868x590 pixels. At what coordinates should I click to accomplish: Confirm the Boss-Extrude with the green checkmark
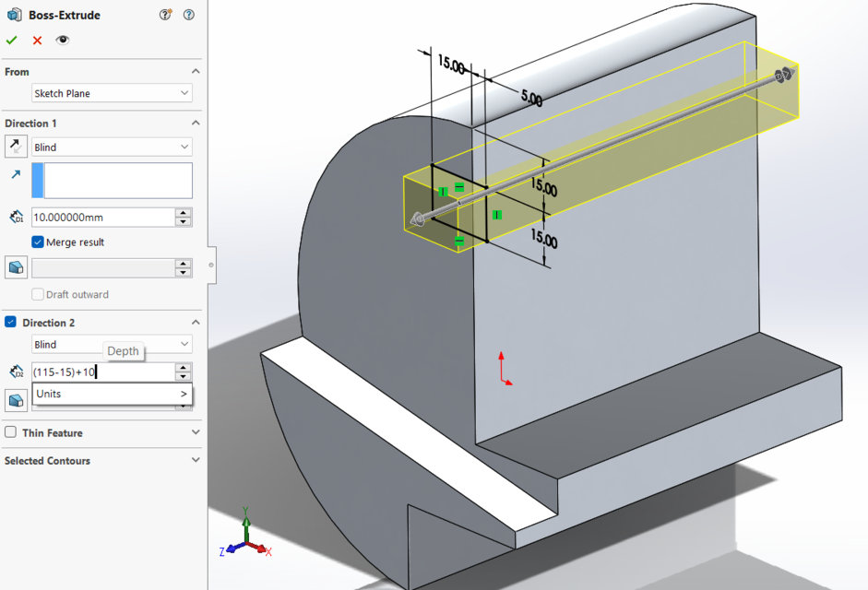pyautogui.click(x=12, y=40)
